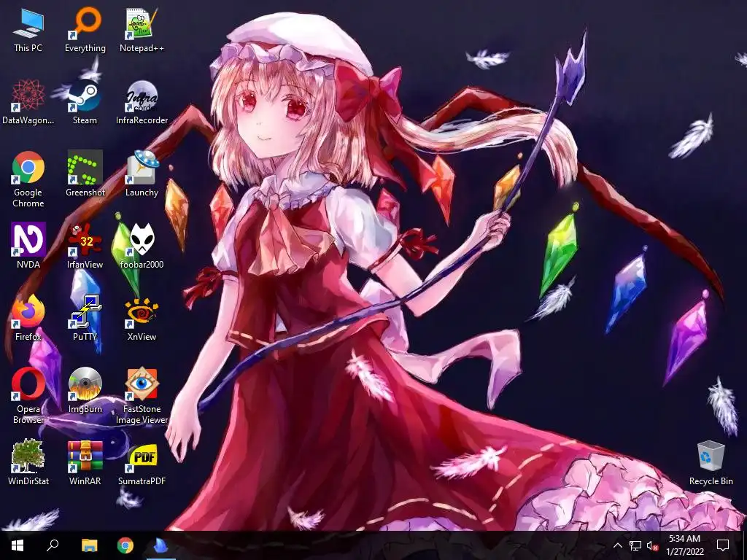Select the Google Chrome desktop shortcut

tap(28, 179)
